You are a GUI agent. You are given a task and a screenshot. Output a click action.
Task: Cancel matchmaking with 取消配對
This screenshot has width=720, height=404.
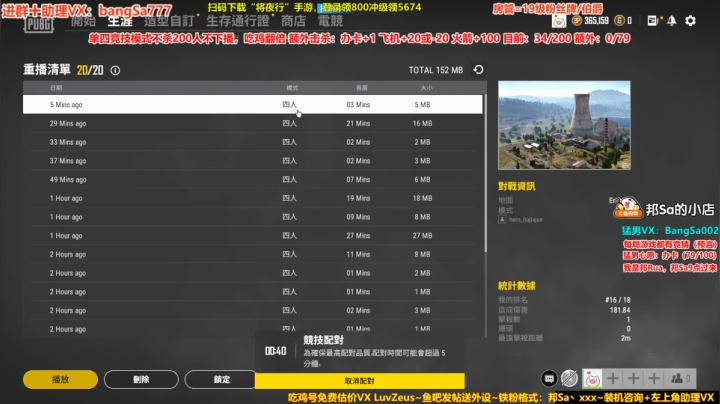[360, 381]
